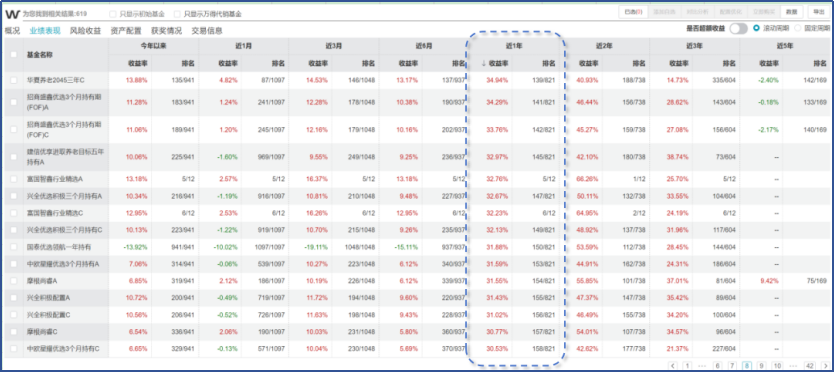
Task: Check 只显示万得代销基金 option
Action: [178, 14]
